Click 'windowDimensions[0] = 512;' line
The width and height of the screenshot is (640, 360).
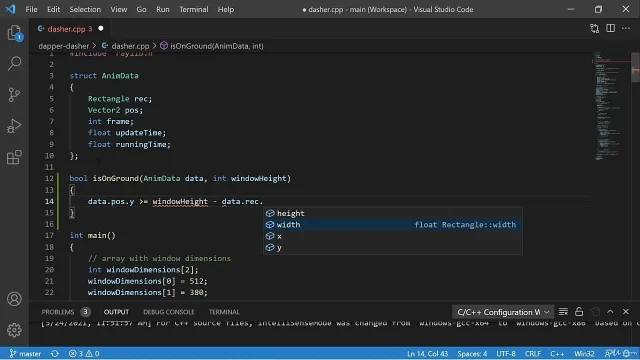pyautogui.click(x=147, y=281)
